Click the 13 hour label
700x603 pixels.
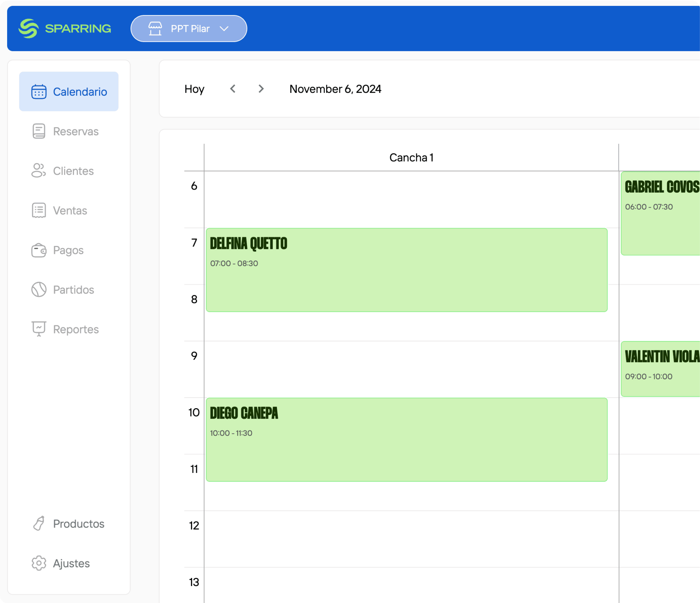tap(194, 582)
